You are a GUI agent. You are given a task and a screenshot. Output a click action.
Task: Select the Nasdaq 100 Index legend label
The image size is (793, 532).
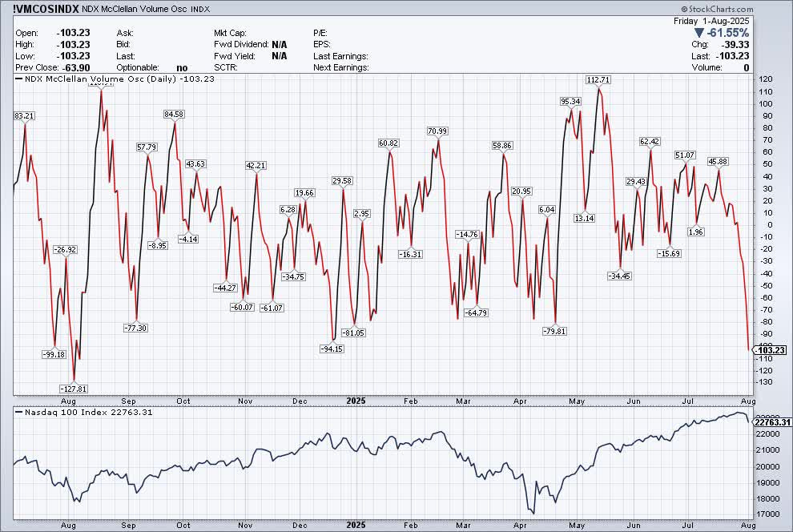(64, 413)
